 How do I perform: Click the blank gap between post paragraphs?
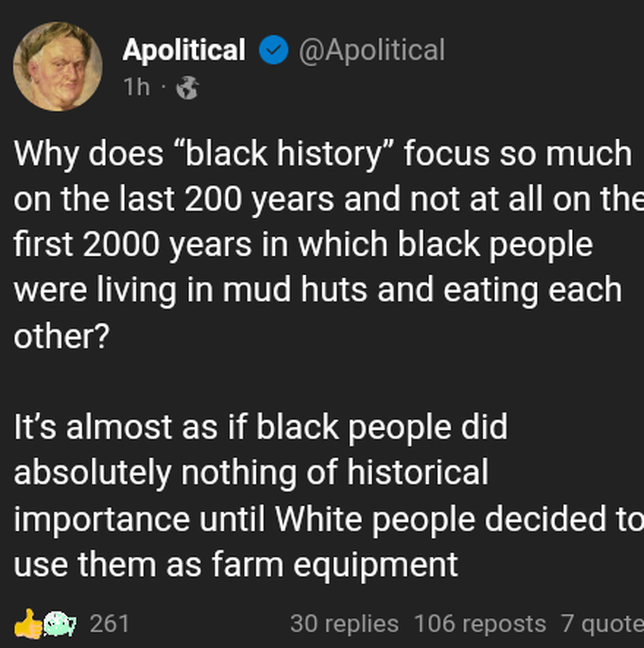[x=317, y=382]
